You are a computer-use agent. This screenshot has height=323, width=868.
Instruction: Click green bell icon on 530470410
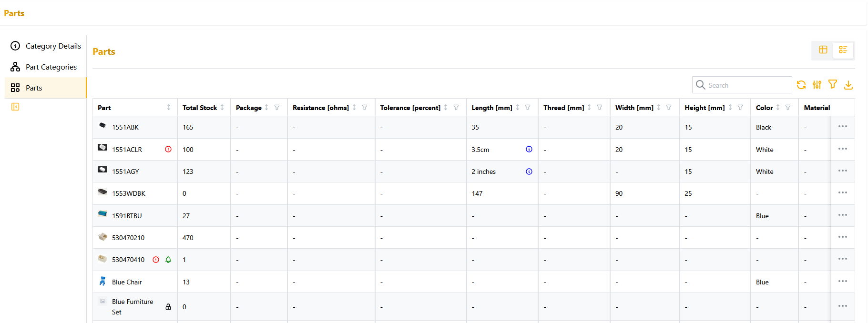tap(168, 260)
